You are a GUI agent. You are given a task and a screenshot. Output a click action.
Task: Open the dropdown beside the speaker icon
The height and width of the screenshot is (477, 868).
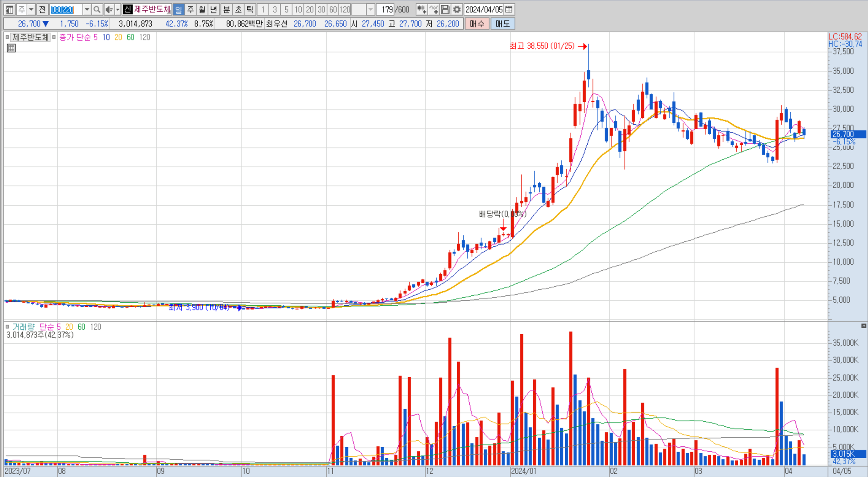(117, 9)
